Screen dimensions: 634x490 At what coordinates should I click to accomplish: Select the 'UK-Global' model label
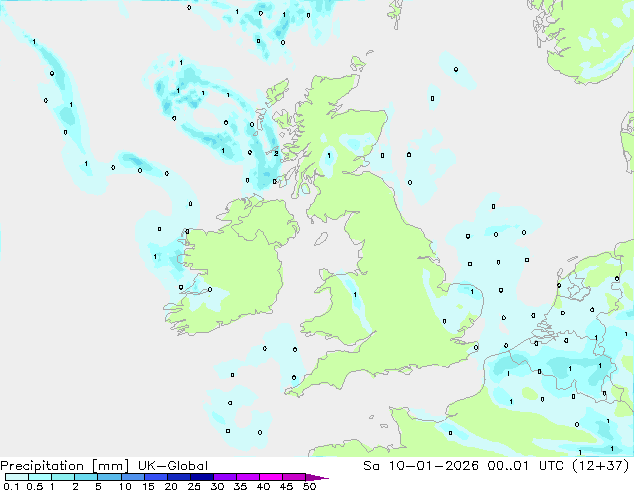coord(173,466)
